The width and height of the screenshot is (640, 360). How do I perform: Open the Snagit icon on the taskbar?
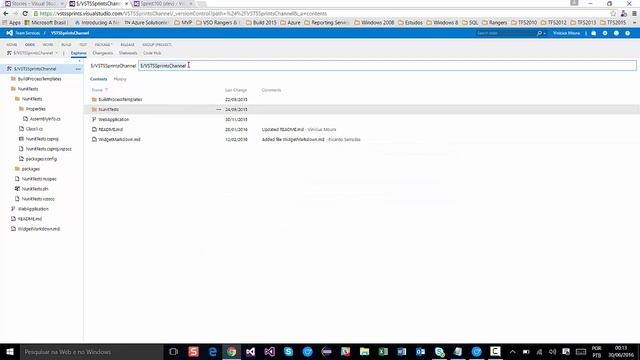point(193,352)
